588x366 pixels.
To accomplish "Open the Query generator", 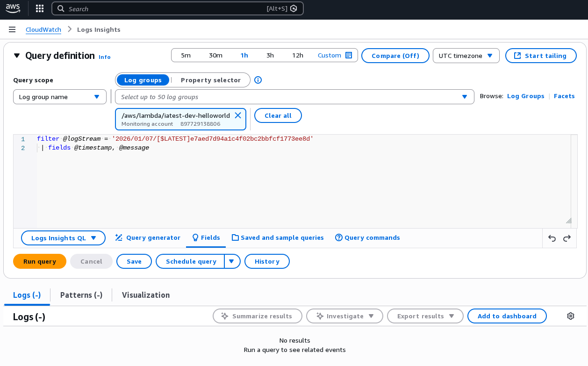I will click(148, 237).
